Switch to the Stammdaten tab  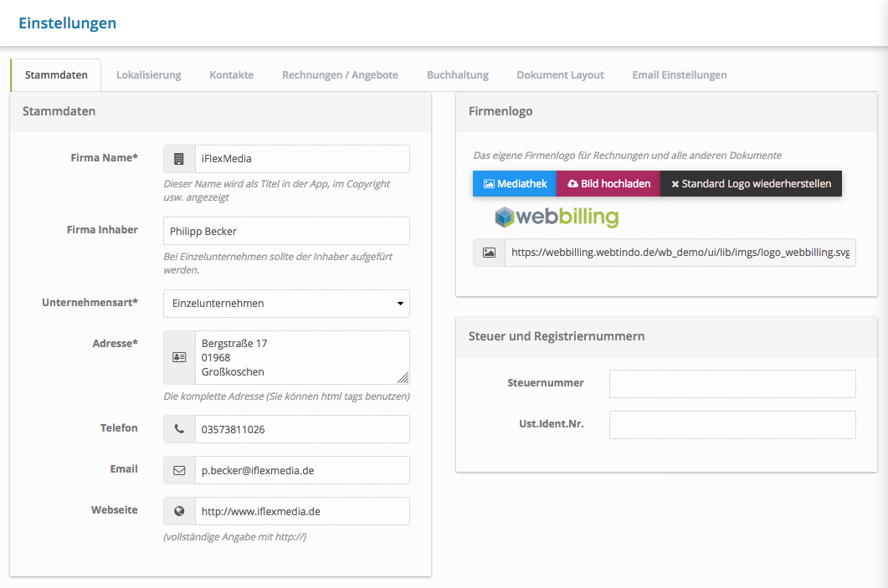click(x=56, y=75)
